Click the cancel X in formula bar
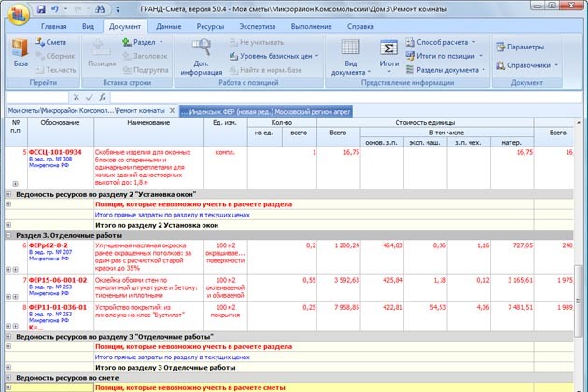 77,97
